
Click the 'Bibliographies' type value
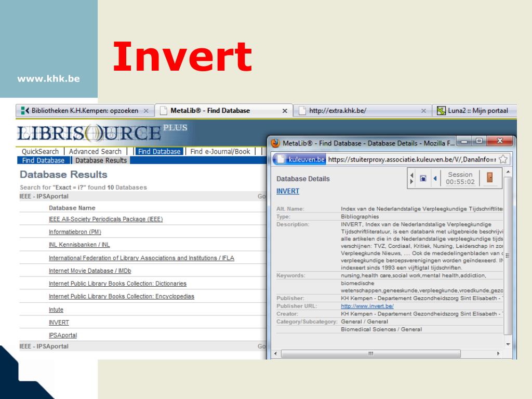[x=360, y=217]
